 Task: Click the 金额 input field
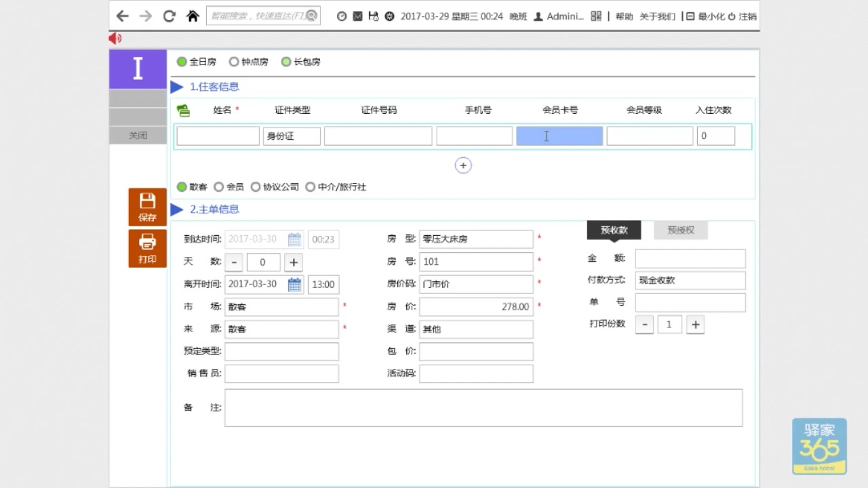click(690, 258)
